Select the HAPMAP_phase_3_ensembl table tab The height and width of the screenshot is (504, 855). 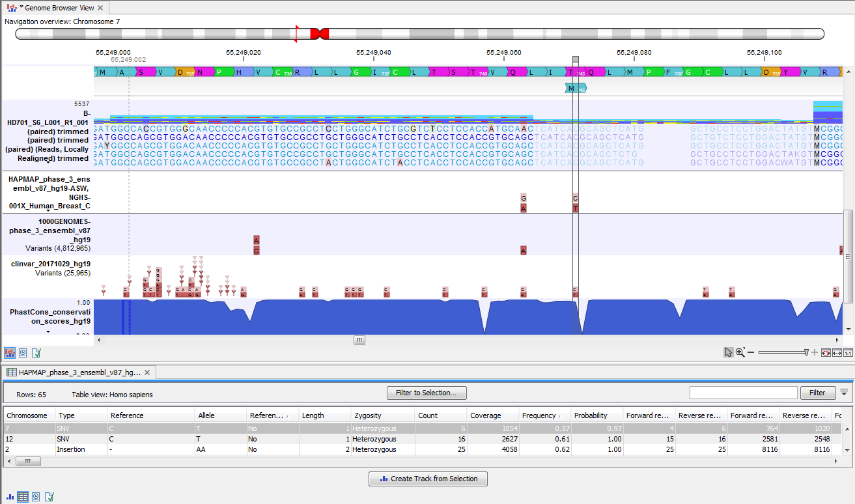tap(78, 372)
